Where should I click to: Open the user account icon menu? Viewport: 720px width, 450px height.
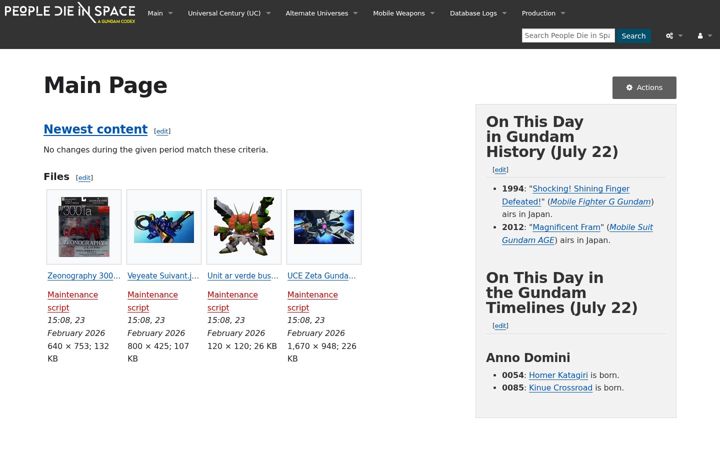(703, 36)
